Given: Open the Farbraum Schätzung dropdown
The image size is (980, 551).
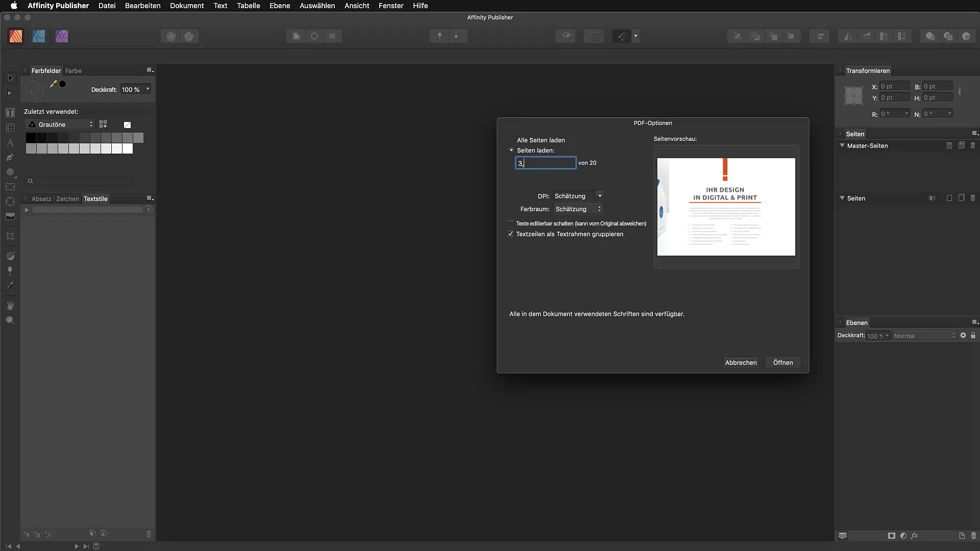Looking at the screenshot, I should click(x=578, y=209).
